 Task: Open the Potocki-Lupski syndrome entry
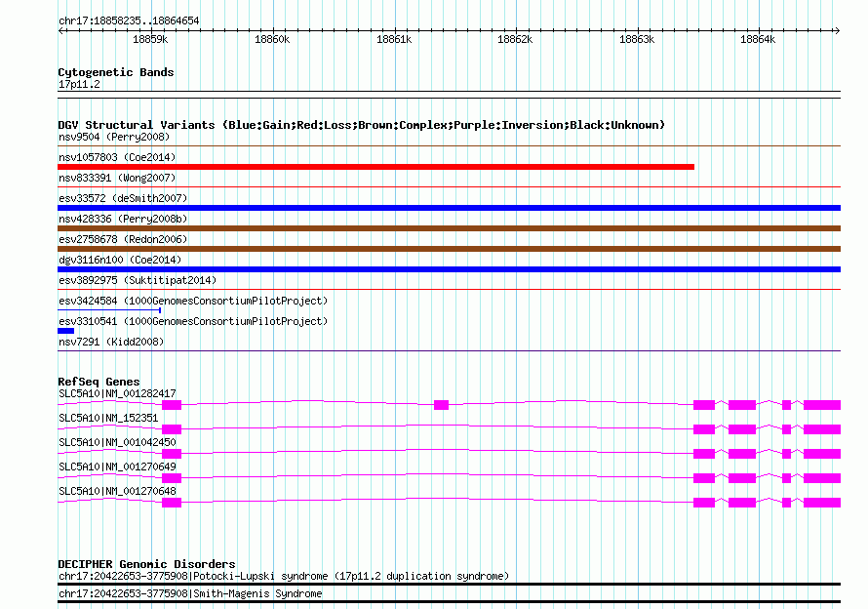(284, 577)
